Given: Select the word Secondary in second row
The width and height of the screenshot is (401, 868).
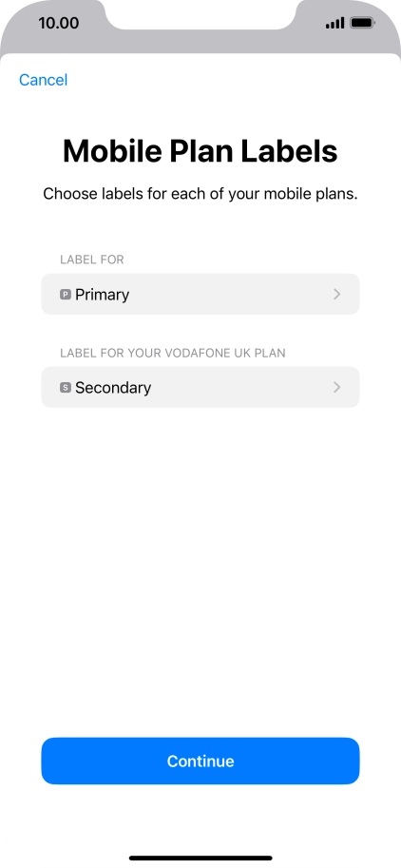Looking at the screenshot, I should click(113, 388).
